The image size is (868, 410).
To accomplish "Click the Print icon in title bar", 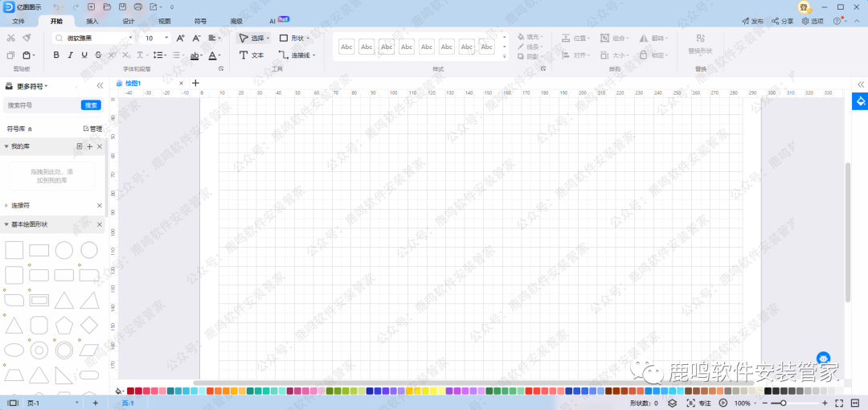I will click(136, 6).
